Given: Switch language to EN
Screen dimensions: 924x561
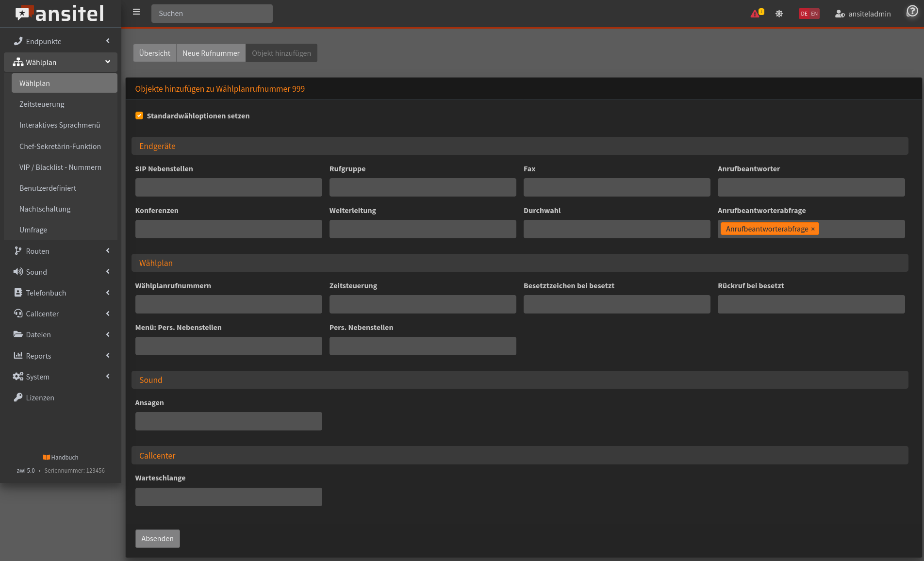Looking at the screenshot, I should coord(814,14).
